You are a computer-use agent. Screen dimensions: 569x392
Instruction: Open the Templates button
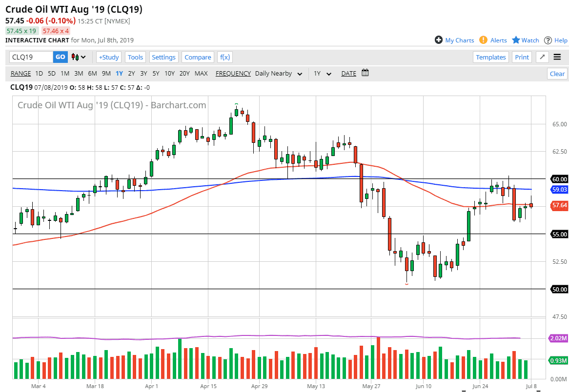point(491,57)
